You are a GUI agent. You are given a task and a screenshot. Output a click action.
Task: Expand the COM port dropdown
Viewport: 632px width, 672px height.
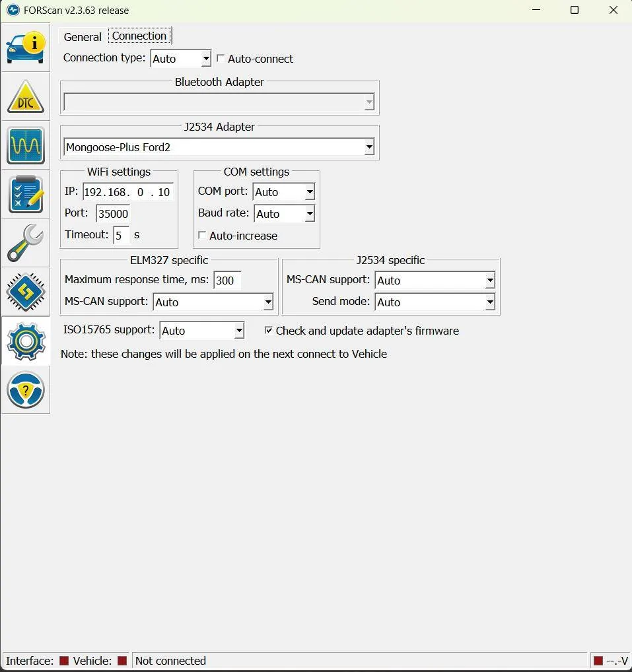click(x=283, y=192)
